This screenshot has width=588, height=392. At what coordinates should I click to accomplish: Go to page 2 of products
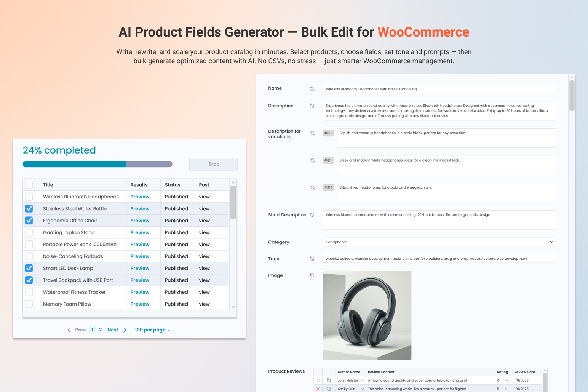pos(100,330)
